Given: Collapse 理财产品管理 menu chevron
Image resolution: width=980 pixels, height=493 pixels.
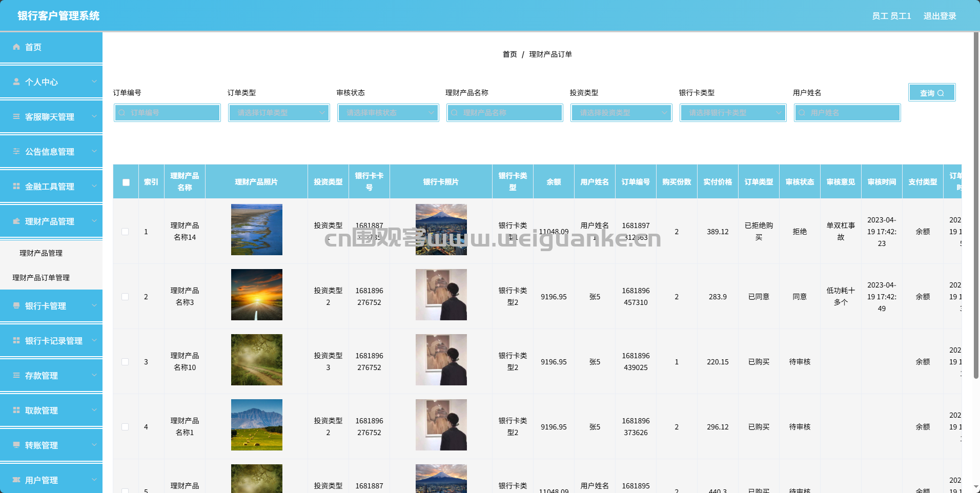Looking at the screenshot, I should [94, 221].
